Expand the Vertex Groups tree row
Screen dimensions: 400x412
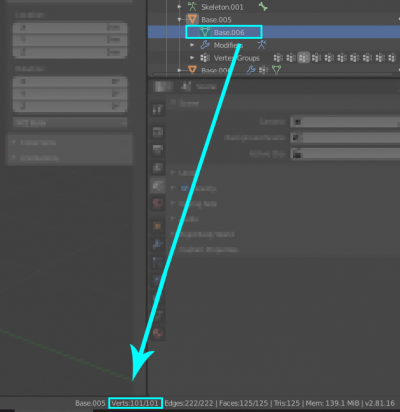(x=192, y=58)
